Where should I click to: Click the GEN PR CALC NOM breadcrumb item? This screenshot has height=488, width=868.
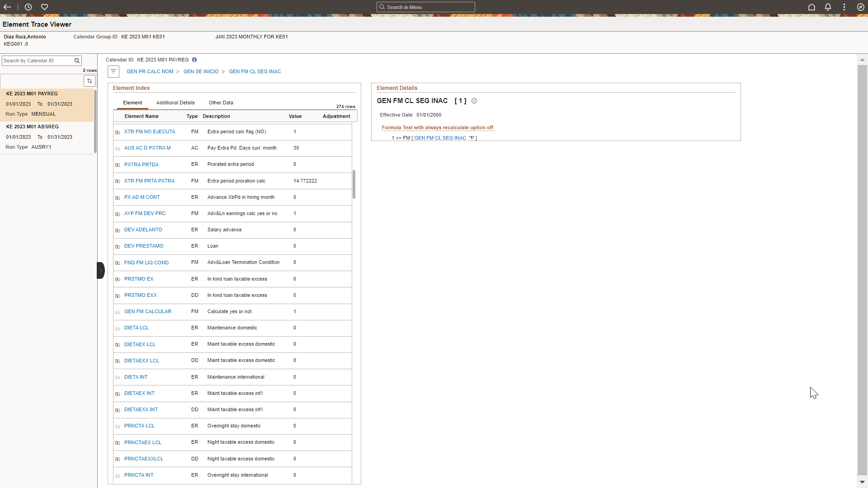click(x=150, y=71)
